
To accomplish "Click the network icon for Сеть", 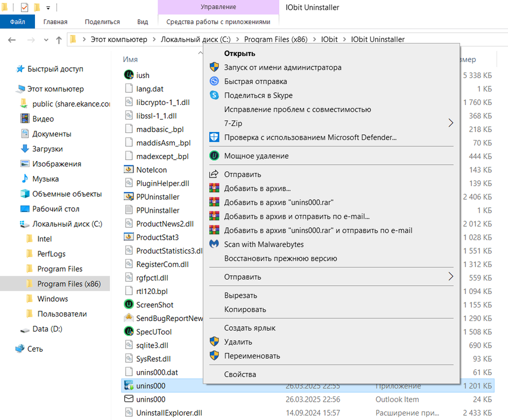I will click(x=20, y=349).
